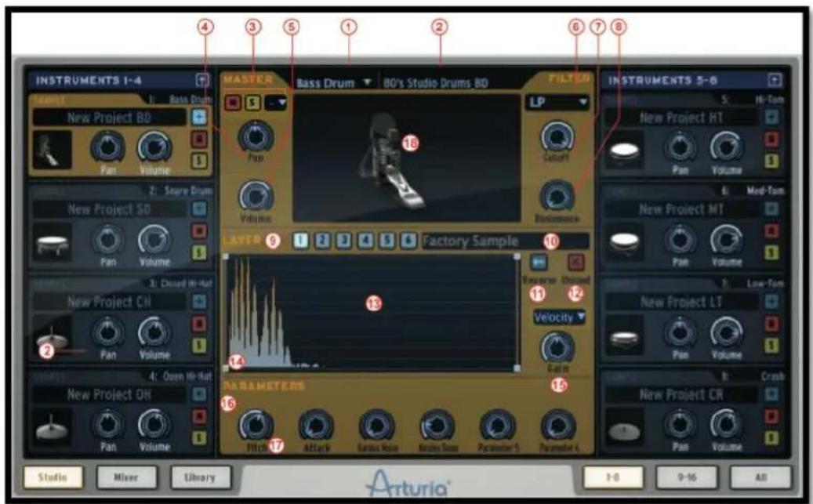The image size is (813, 504).
Task: Click the Factory Sample name field
Action: (506, 241)
